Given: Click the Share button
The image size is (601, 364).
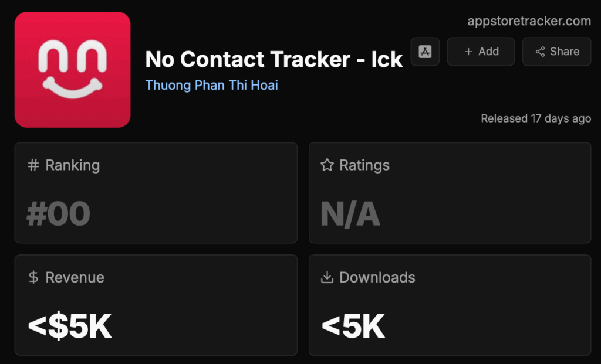Looking at the screenshot, I should click(557, 52).
